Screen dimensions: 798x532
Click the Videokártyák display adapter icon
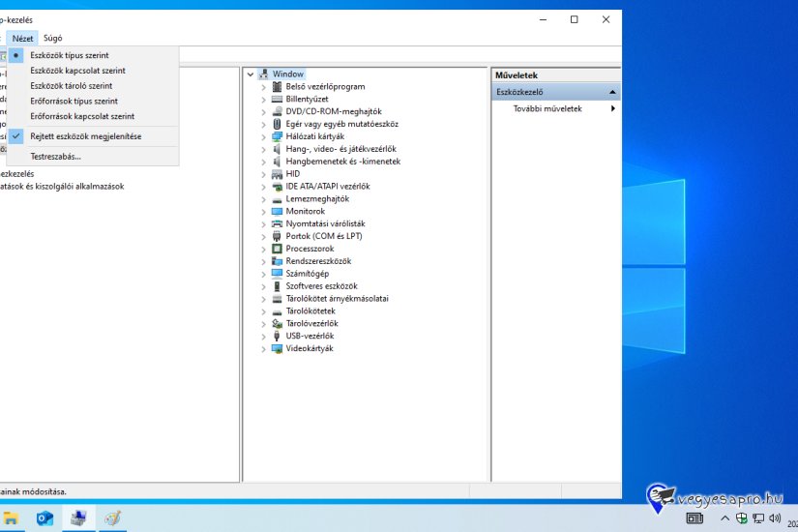[277, 348]
